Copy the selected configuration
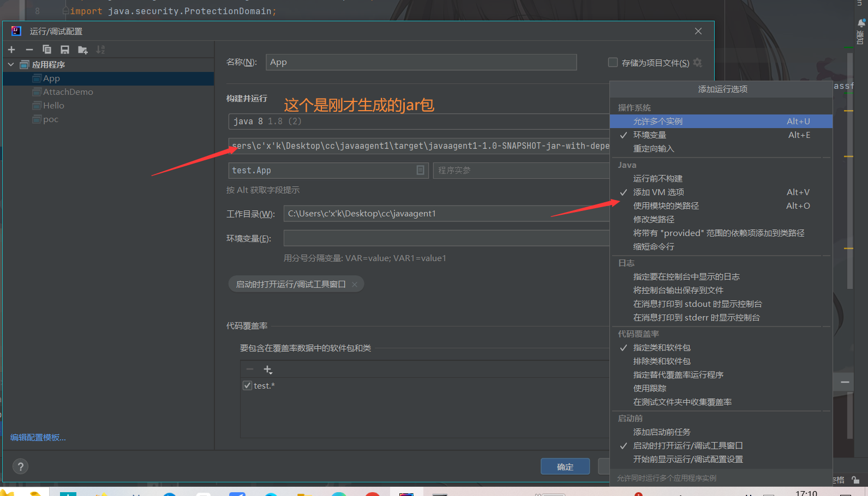This screenshot has height=496, width=868. pyautogui.click(x=47, y=50)
